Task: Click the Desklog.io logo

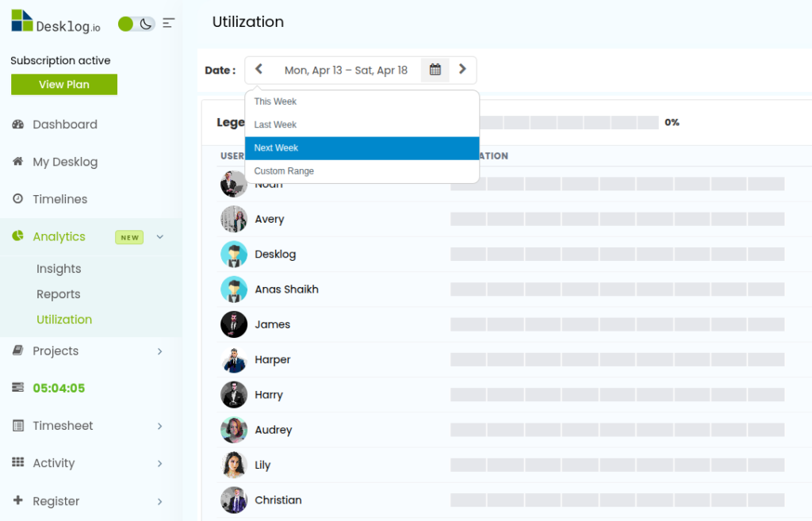Action: tap(56, 22)
